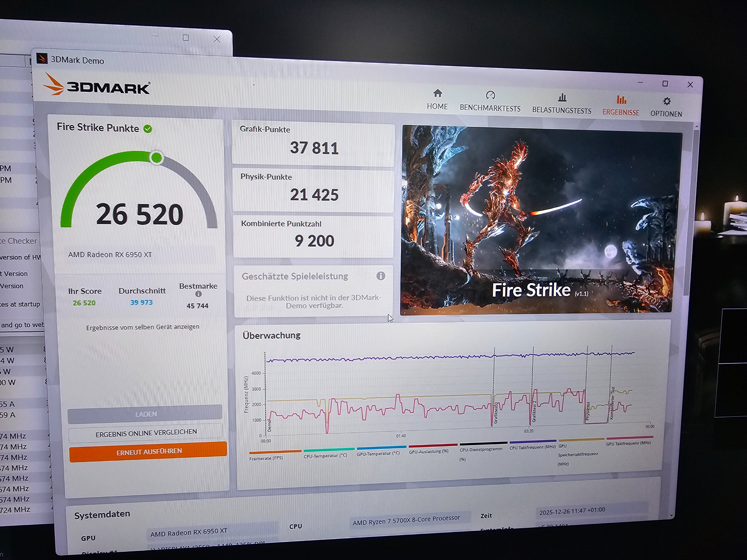Image resolution: width=747 pixels, height=560 pixels.
Task: Toggle CPU-Temperatur legend entry
Action: point(325,455)
